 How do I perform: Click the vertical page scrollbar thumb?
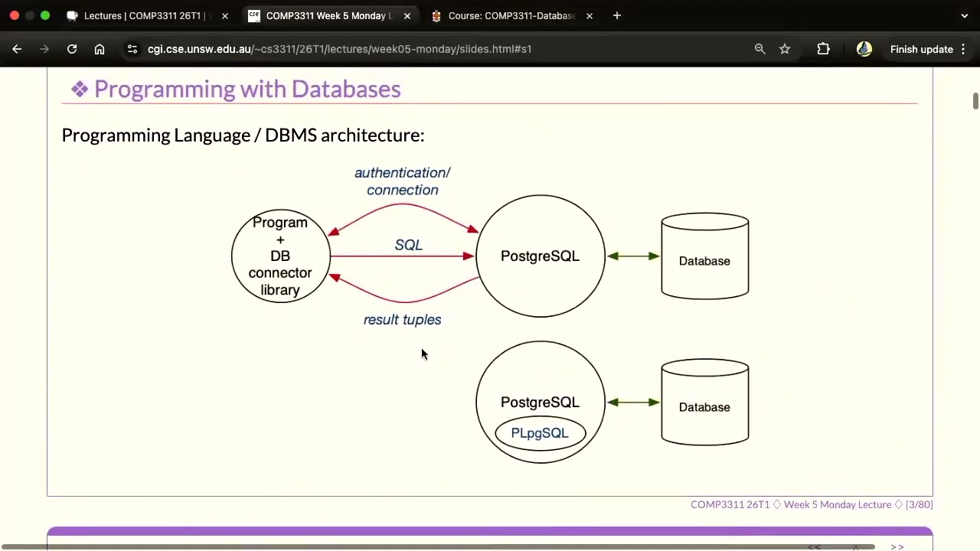pos(975,102)
